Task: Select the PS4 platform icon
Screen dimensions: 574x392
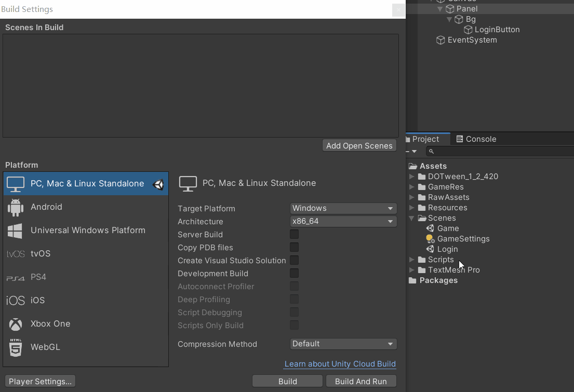Action: (16, 278)
